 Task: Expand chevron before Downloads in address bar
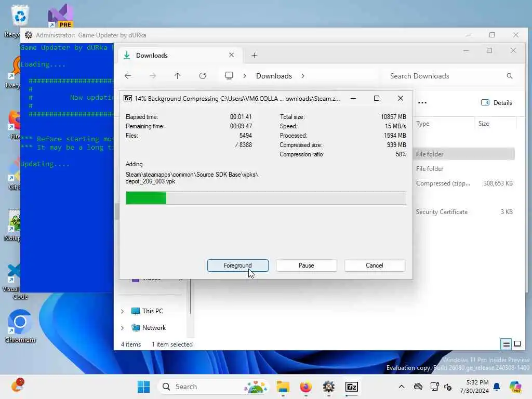click(x=245, y=76)
